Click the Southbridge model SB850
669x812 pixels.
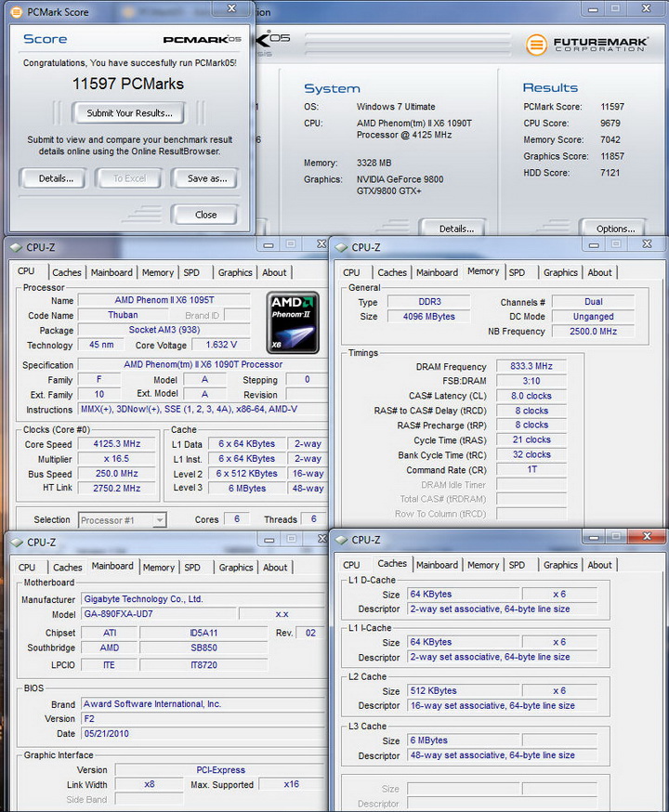click(204, 648)
